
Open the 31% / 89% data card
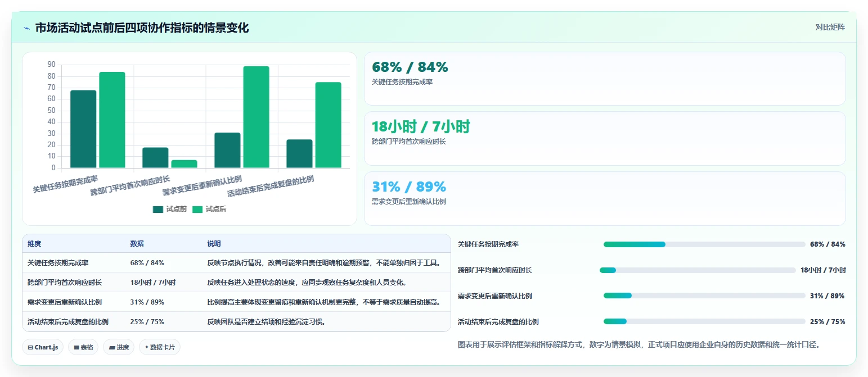(605, 198)
